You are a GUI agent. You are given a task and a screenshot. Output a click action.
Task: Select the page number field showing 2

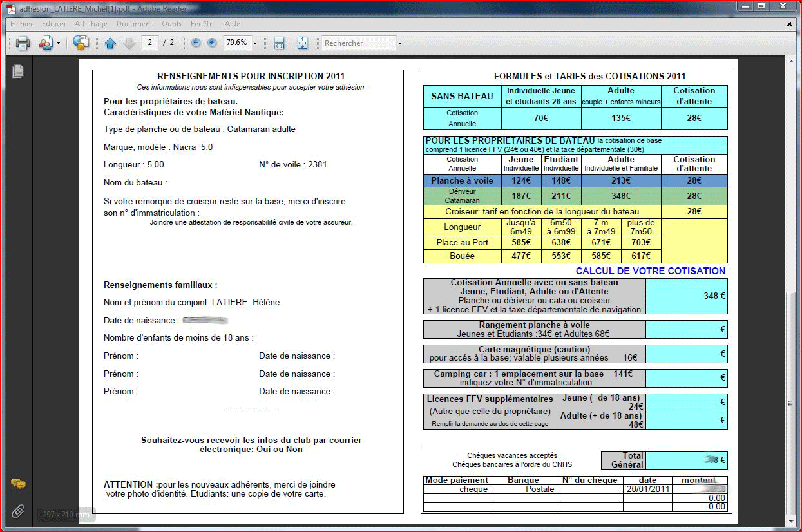click(149, 43)
